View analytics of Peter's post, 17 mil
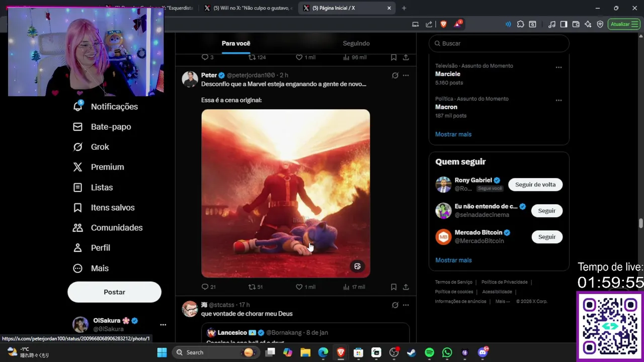The width and height of the screenshot is (644, 362). coord(354,287)
